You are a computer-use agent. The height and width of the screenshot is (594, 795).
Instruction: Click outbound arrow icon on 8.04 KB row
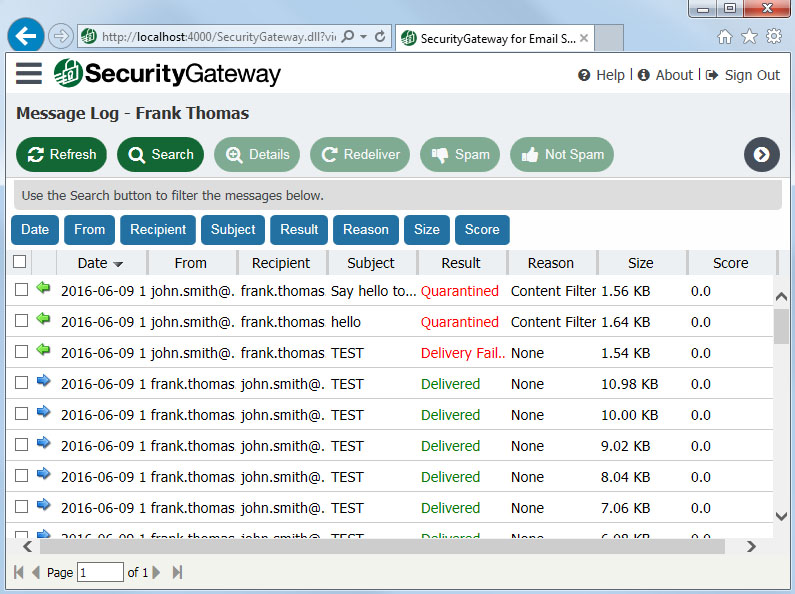[44, 474]
